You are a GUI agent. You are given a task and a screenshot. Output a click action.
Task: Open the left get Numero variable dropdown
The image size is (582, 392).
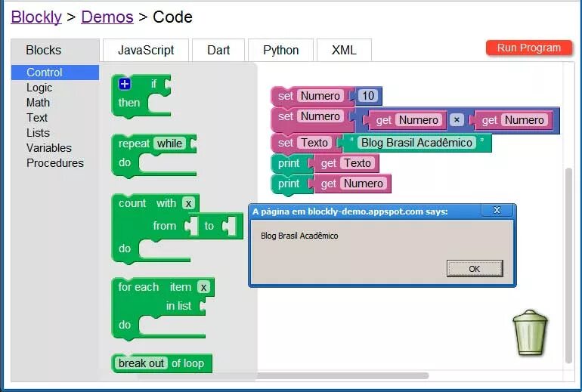[x=419, y=120]
